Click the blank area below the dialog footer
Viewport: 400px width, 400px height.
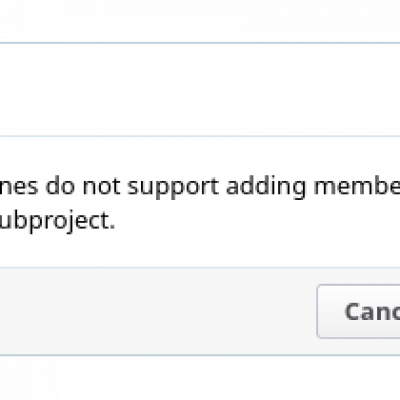pos(200,378)
